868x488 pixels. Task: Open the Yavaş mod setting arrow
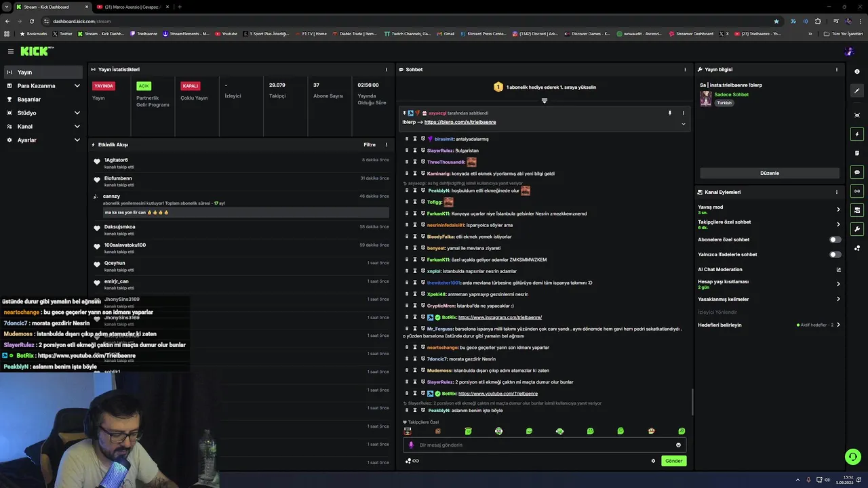[x=838, y=209]
